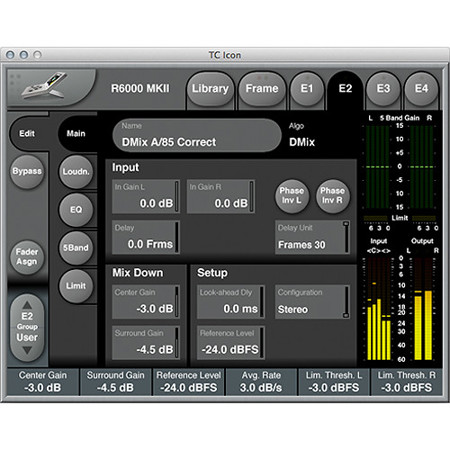Minimize the TC Icon window
The height and width of the screenshot is (450, 450).
tap(24, 55)
